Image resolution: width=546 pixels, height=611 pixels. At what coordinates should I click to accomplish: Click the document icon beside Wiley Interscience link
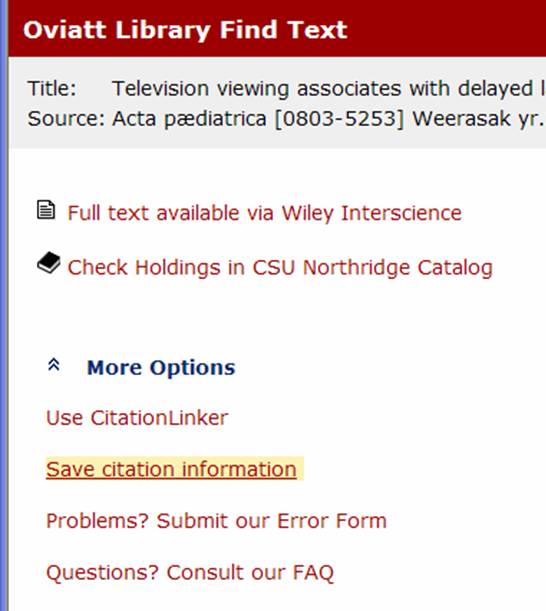(x=46, y=210)
